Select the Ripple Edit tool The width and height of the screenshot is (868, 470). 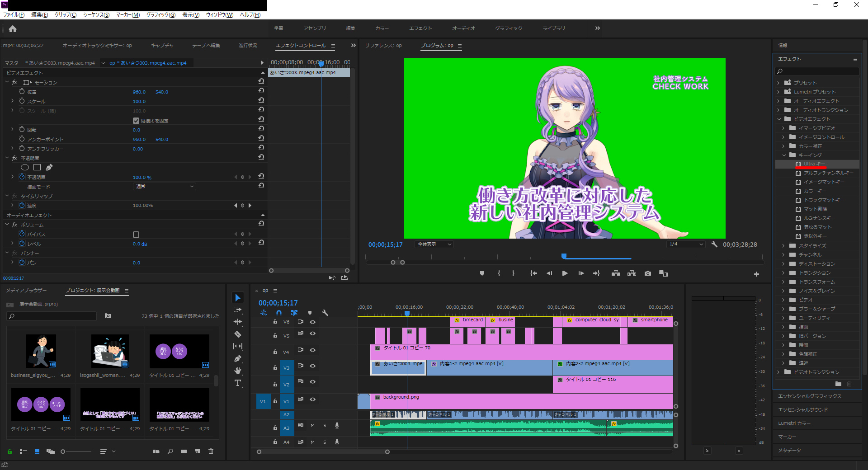[238, 322]
